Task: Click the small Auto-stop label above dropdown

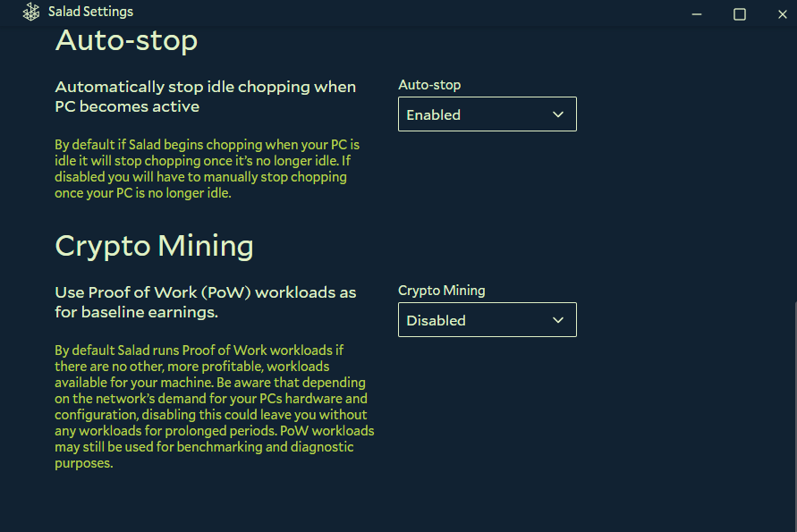Action: coord(429,85)
